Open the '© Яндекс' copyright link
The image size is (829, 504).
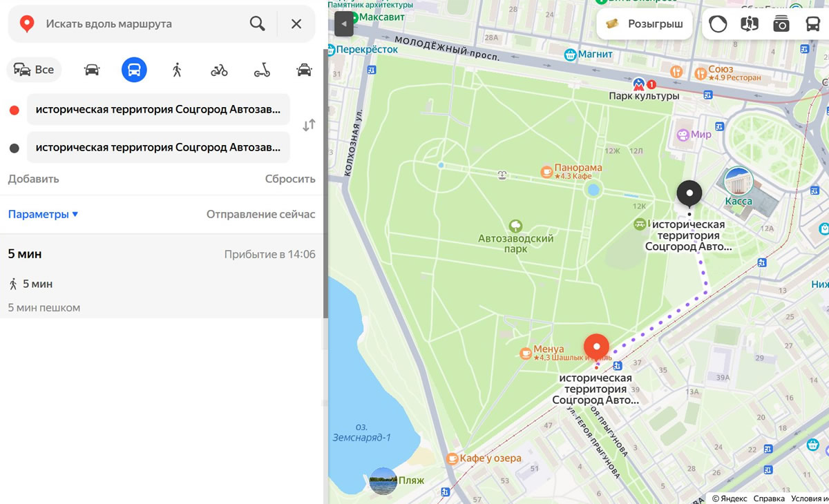[x=730, y=498]
